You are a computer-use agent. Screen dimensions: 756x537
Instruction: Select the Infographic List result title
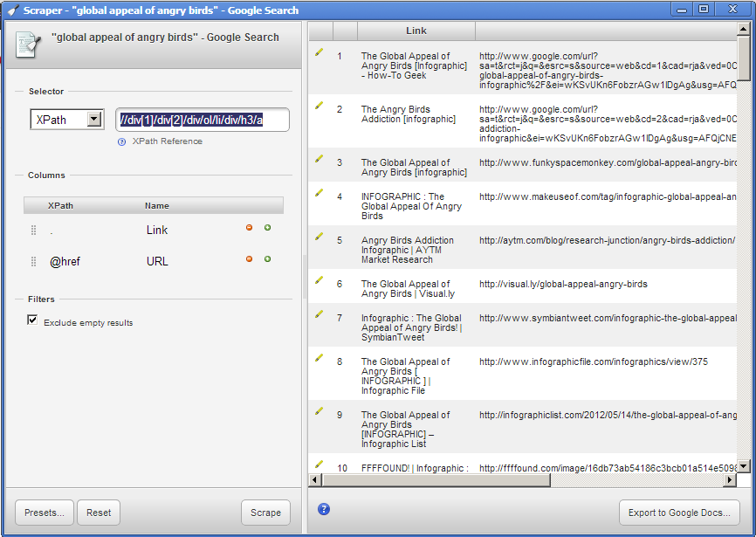pos(405,429)
